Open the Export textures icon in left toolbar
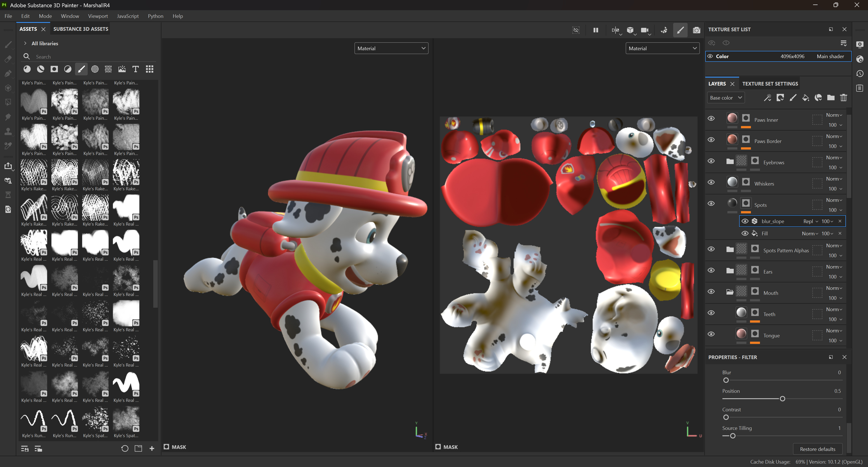This screenshot has width=868, height=467. pyautogui.click(x=8, y=166)
